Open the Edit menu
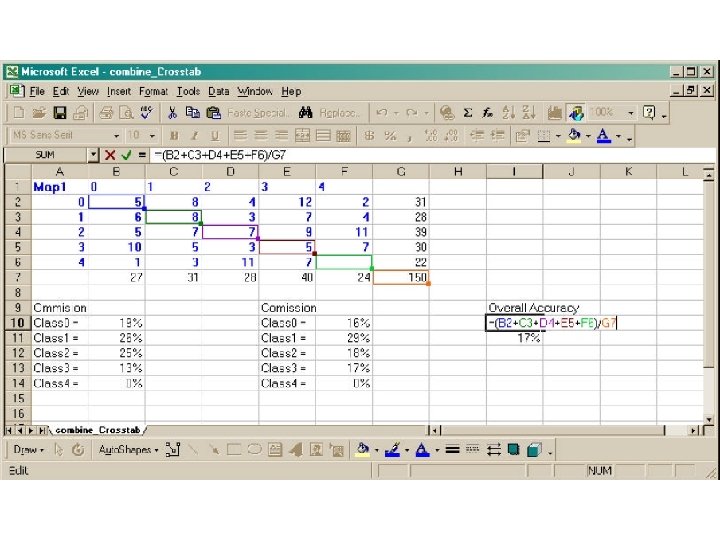 61,91
